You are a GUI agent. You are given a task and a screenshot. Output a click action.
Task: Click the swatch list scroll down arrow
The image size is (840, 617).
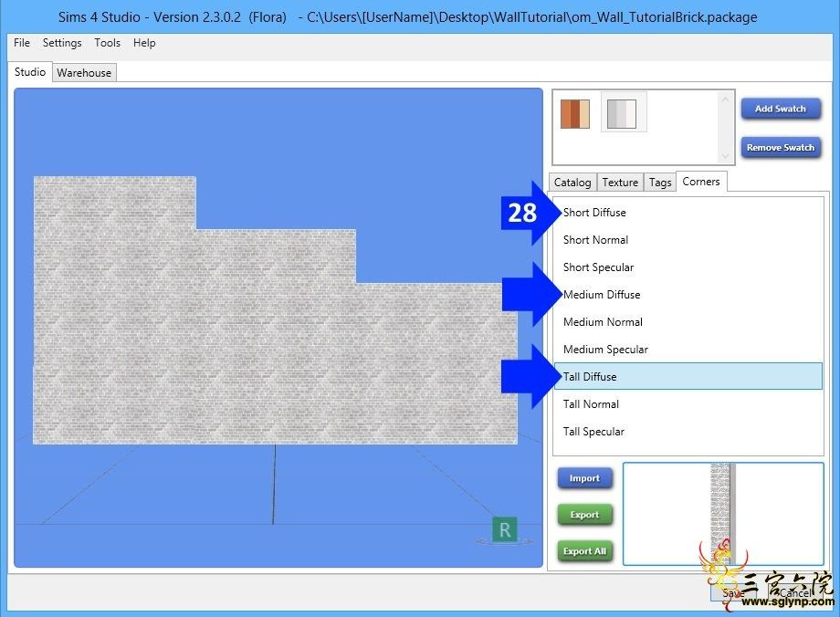[725, 156]
